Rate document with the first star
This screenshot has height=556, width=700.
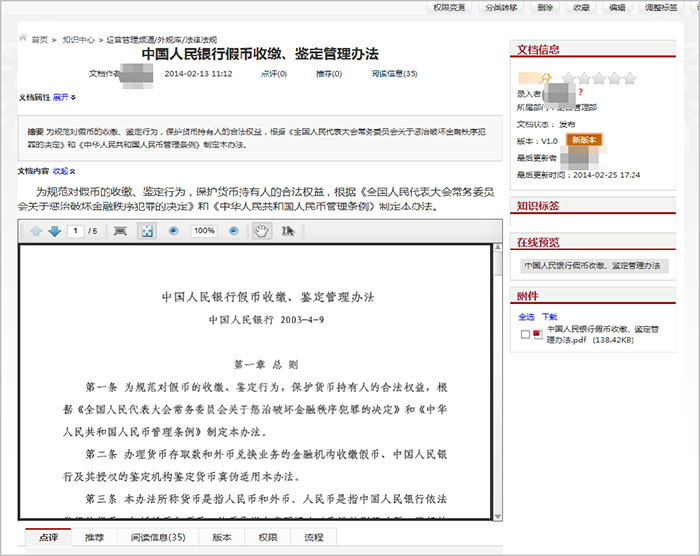click(x=568, y=79)
